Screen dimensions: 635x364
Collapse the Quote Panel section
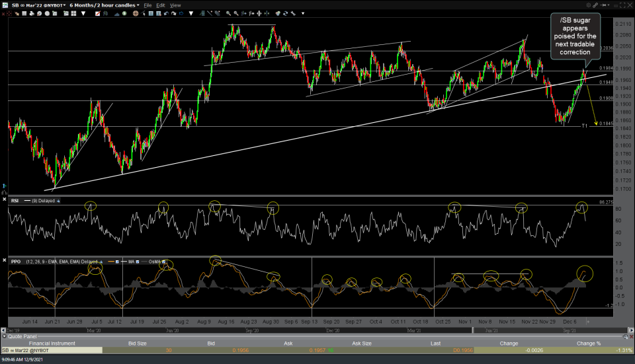coord(4,336)
